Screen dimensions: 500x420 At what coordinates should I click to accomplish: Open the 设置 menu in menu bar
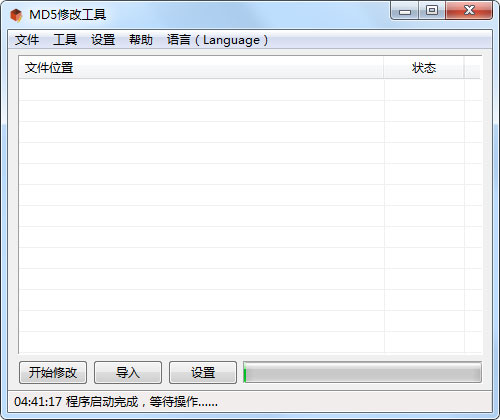tap(103, 40)
